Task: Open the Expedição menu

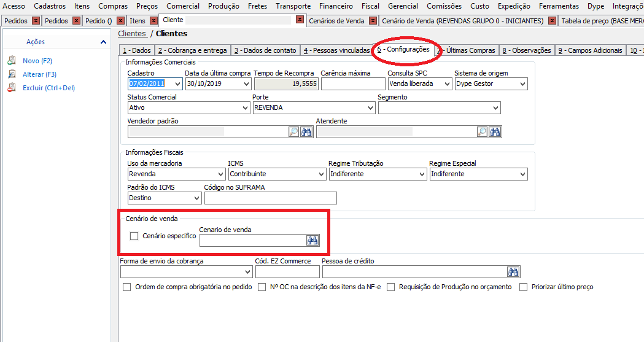Action: 514,6
